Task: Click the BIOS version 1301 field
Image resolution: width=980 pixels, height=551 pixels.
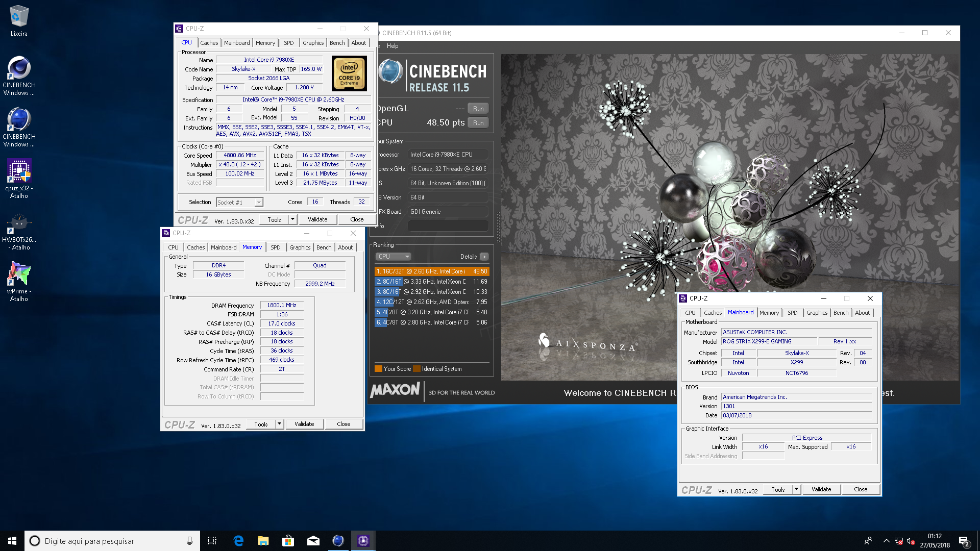Action: [796, 406]
